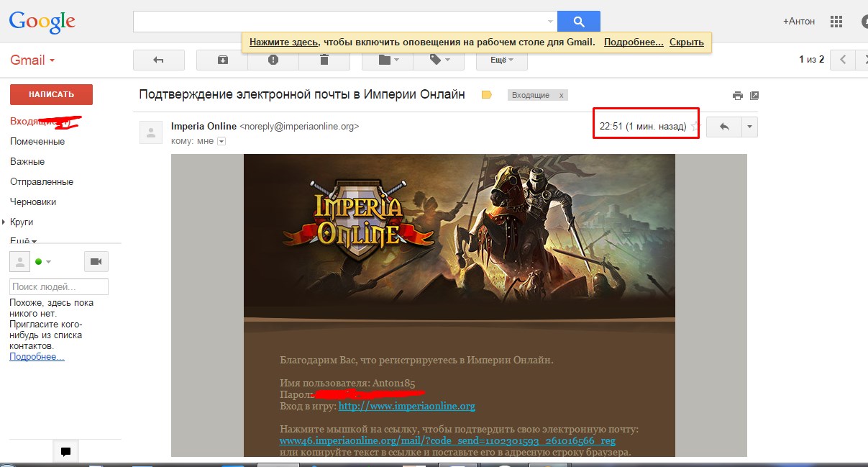This screenshot has height=467, width=868.
Task: Open the reply options dropdown arrow
Action: tap(749, 127)
